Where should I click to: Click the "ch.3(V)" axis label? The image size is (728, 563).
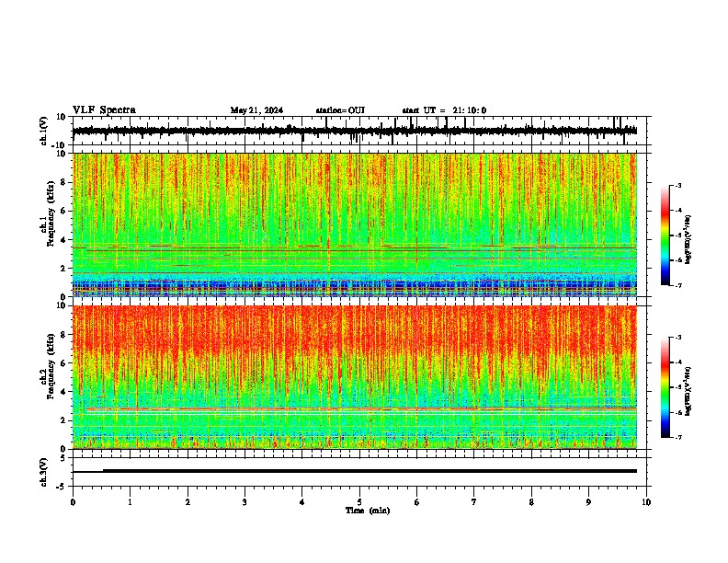pyautogui.click(x=44, y=472)
